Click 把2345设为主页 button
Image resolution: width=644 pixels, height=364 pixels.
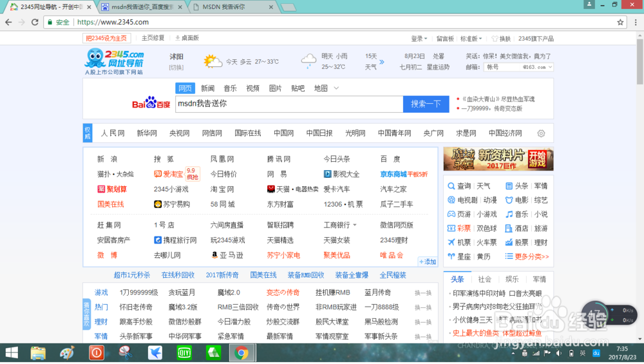[x=106, y=38]
